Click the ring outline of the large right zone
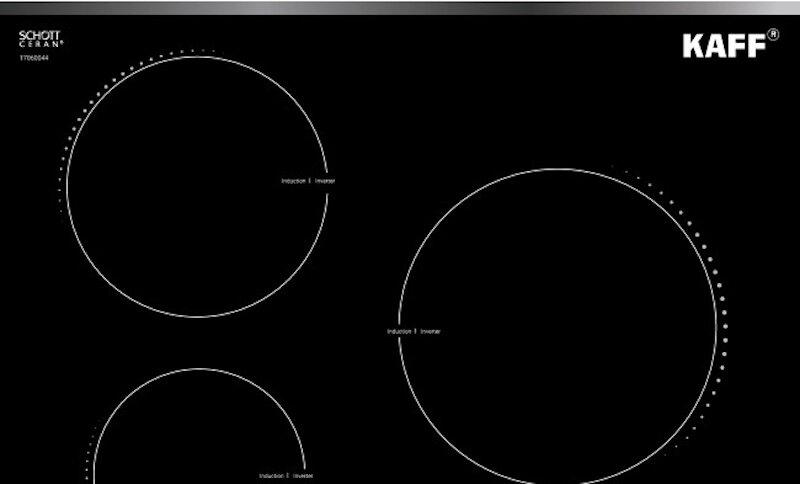 pyautogui.click(x=558, y=169)
